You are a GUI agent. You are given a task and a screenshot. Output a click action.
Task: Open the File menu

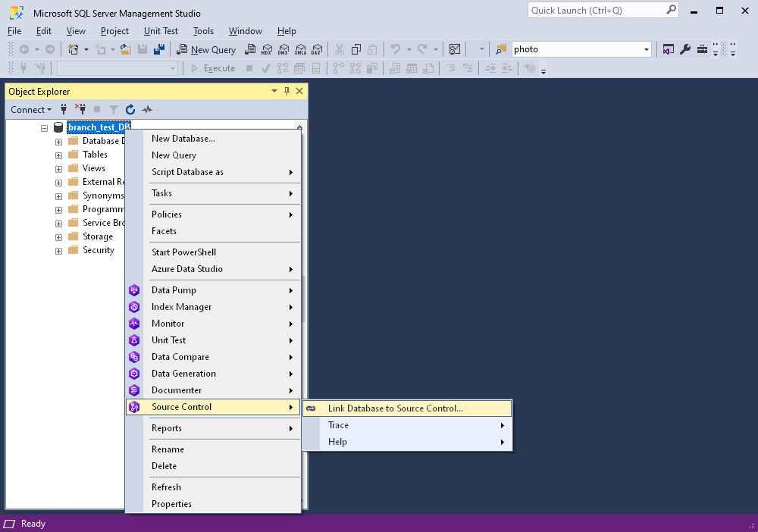pyautogui.click(x=14, y=31)
